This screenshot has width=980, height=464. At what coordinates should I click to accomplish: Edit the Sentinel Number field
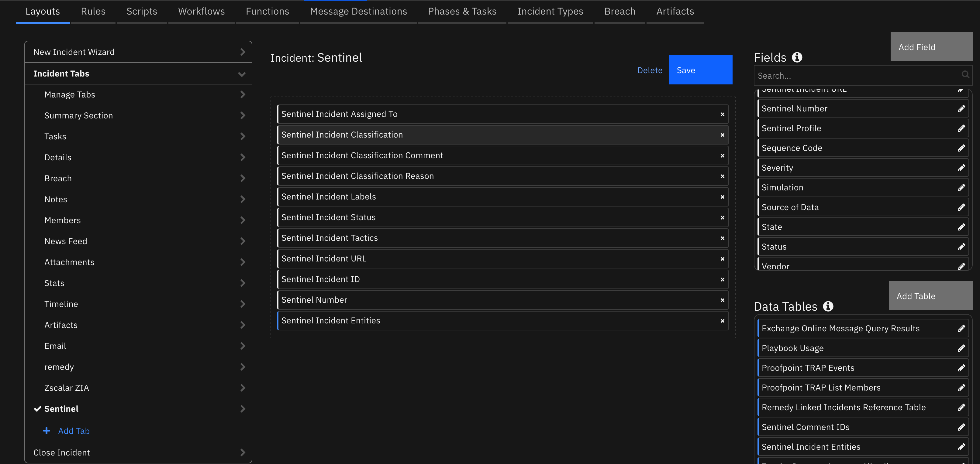961,109
